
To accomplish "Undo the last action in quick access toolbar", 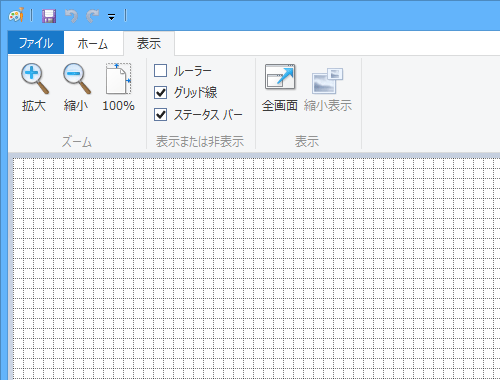I will point(71,16).
